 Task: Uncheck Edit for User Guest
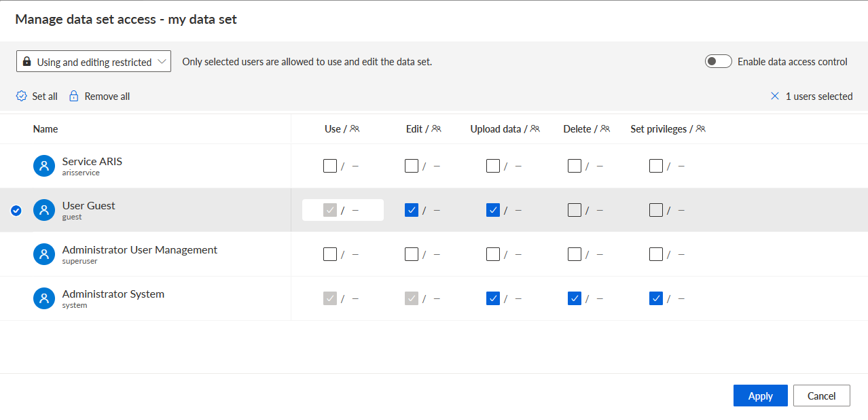[412, 210]
